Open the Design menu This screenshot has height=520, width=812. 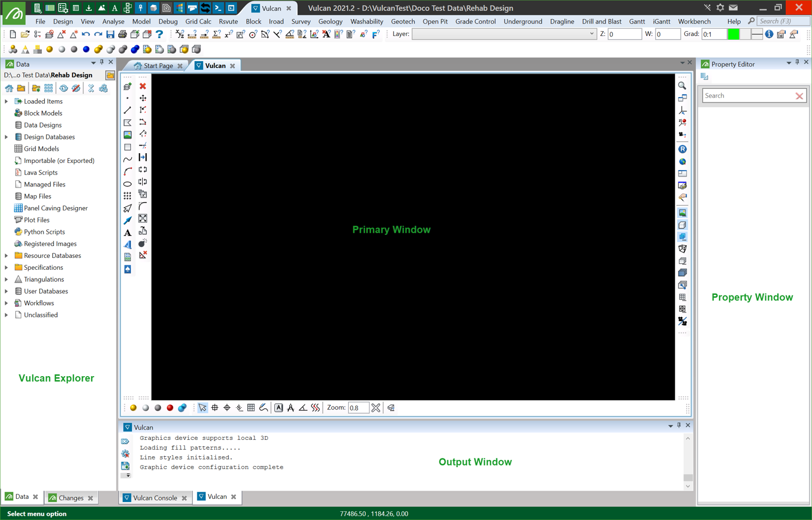click(x=63, y=21)
